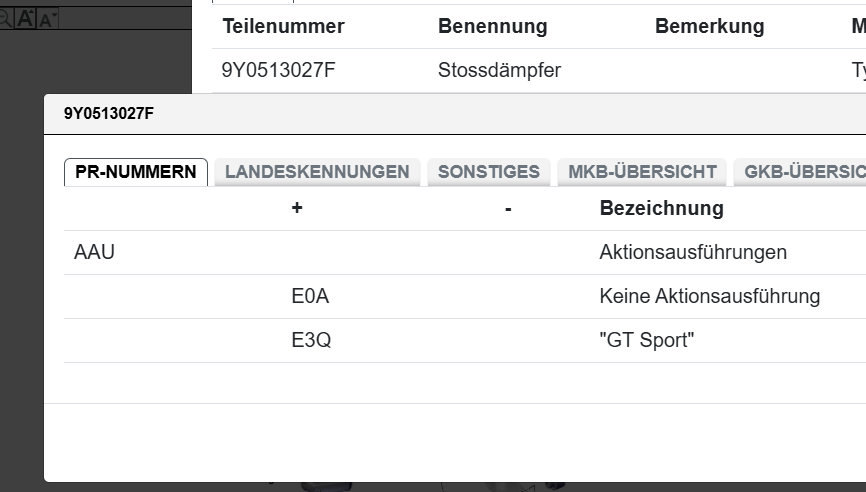Viewport: 866px width, 492px height.
Task: Open the LANDESKENNUNGEN tab
Action: (x=317, y=172)
